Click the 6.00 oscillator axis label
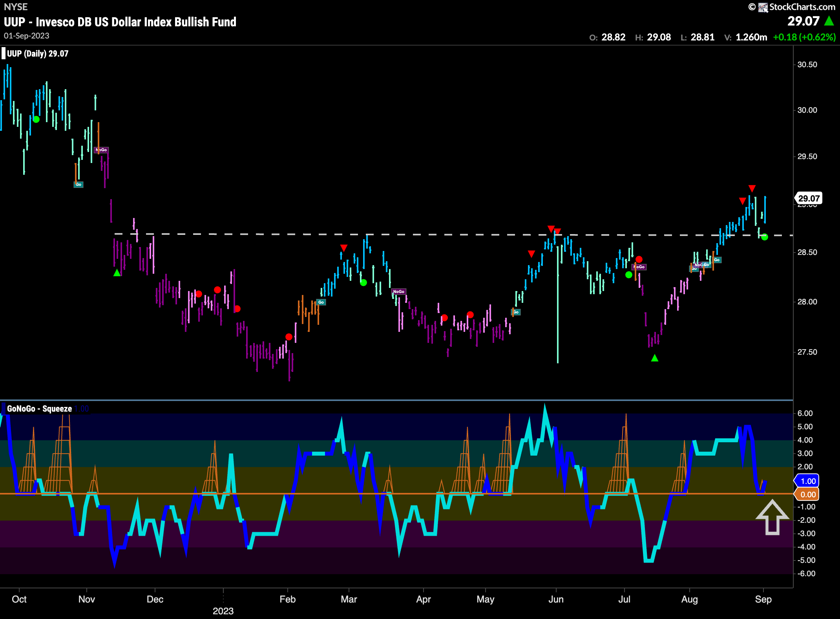840x619 pixels. point(805,413)
